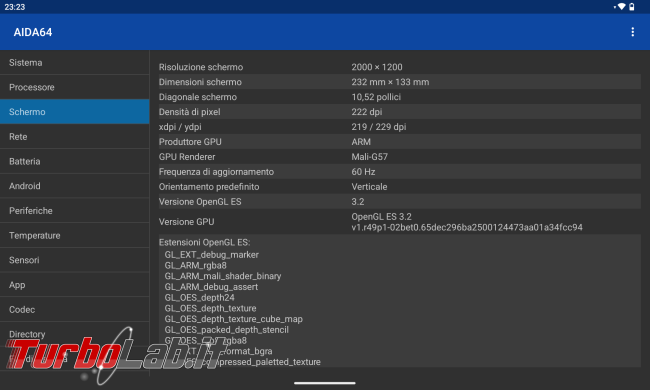Open the Codec section
The width and height of the screenshot is (650, 390).
coord(75,310)
